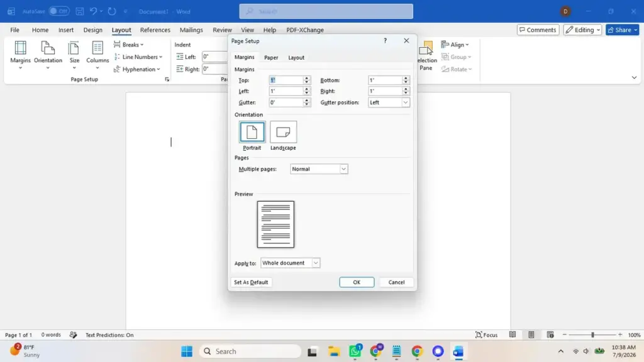
Task: Switch to the Layout tab in Page Setup
Action: [296, 57]
